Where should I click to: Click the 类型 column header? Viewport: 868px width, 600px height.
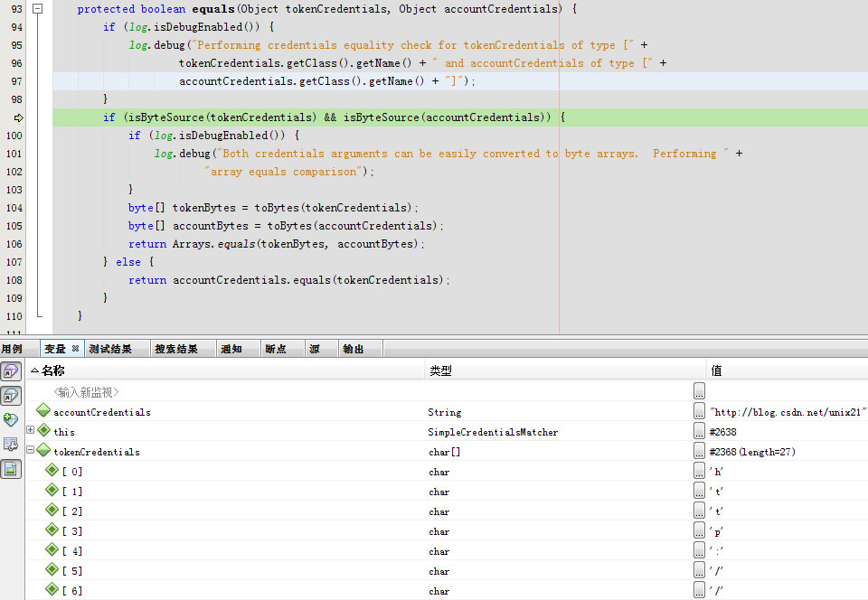point(565,370)
